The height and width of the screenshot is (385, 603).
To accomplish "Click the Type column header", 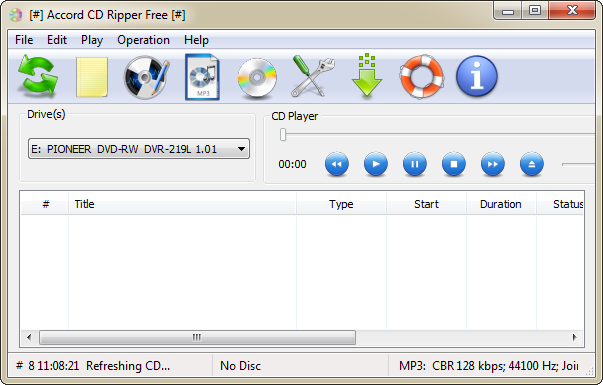I will pos(341,204).
